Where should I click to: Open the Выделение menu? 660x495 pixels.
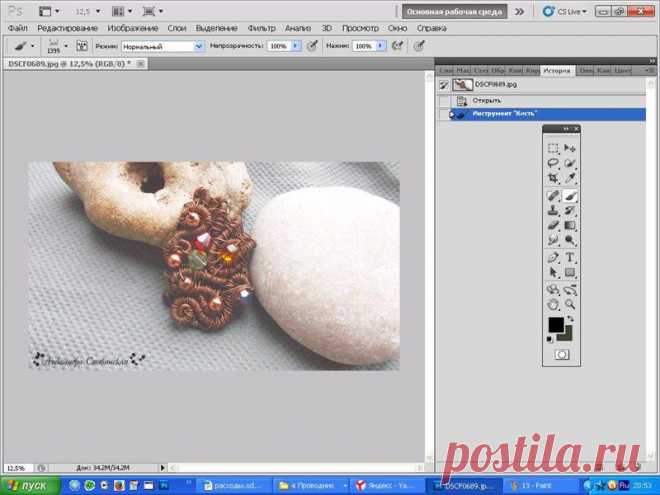pyautogui.click(x=216, y=28)
